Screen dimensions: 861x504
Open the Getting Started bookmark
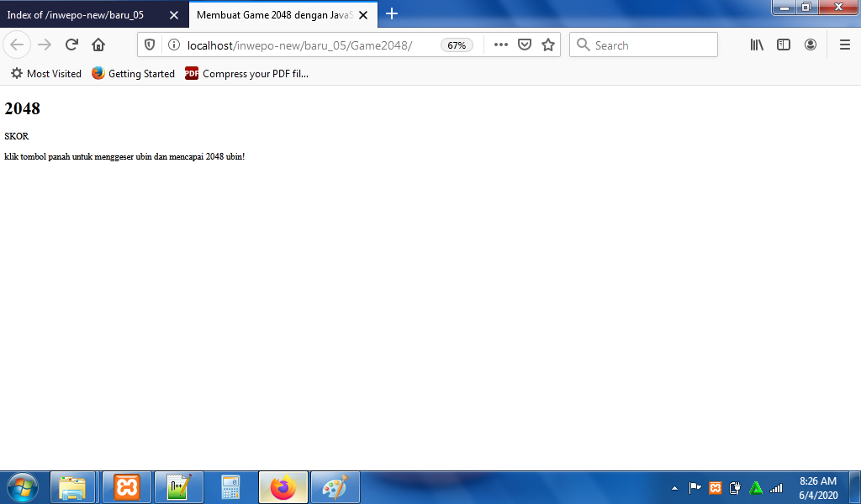(133, 73)
